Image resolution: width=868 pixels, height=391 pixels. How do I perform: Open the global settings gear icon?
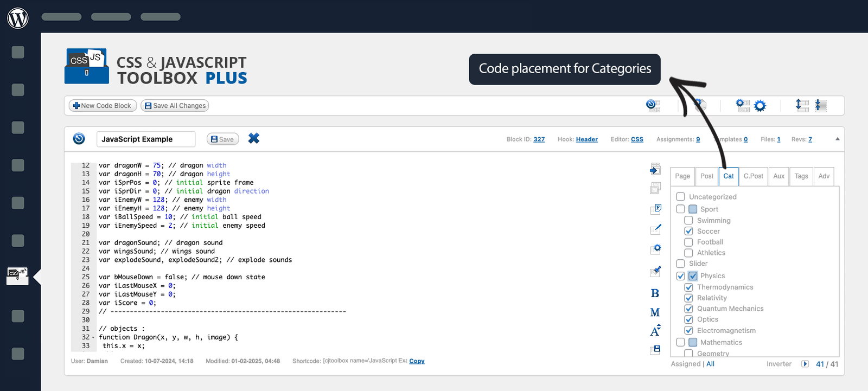tap(760, 106)
